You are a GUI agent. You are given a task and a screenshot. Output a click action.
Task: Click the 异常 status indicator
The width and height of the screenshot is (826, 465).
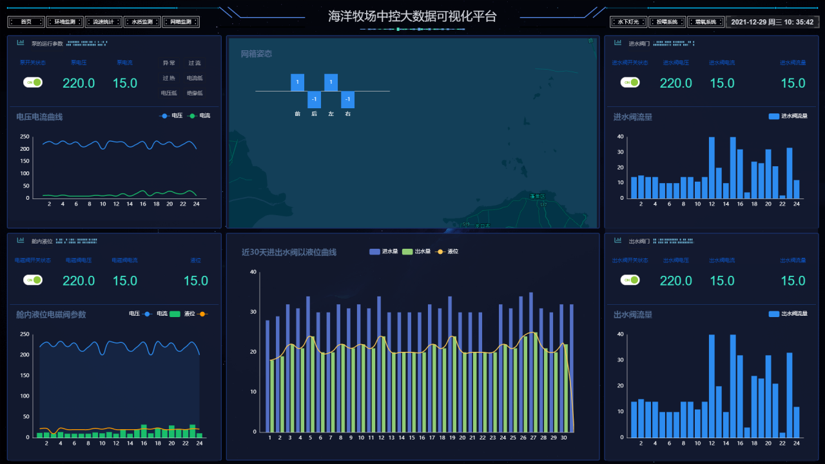pyautogui.click(x=168, y=63)
